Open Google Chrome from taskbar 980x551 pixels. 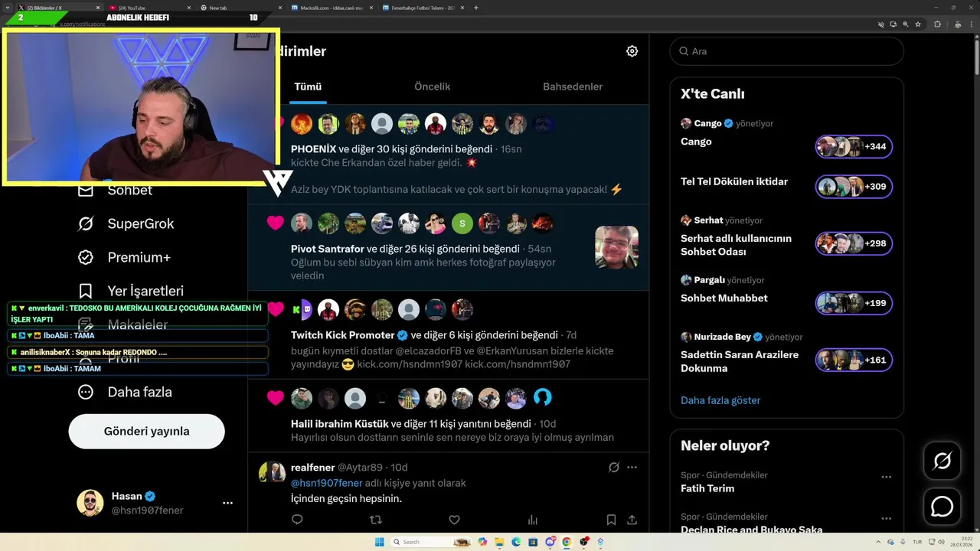pyautogui.click(x=567, y=542)
